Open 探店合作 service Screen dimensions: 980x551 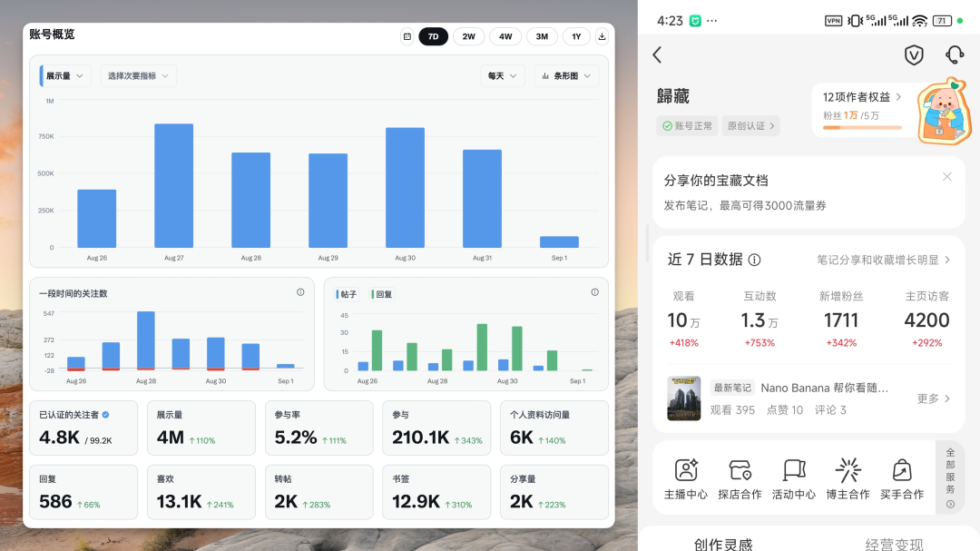[740, 479]
